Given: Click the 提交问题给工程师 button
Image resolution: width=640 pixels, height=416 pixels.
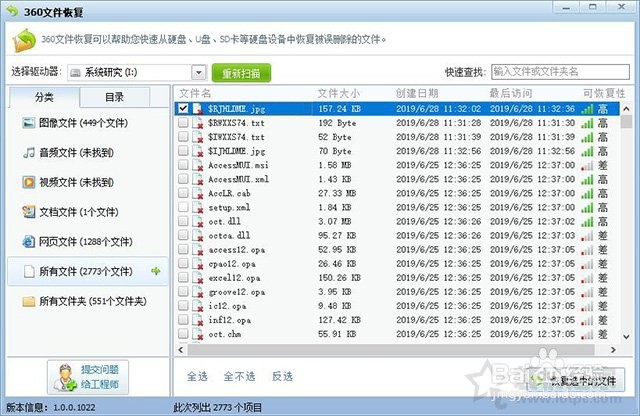Looking at the screenshot, I should [88, 377].
